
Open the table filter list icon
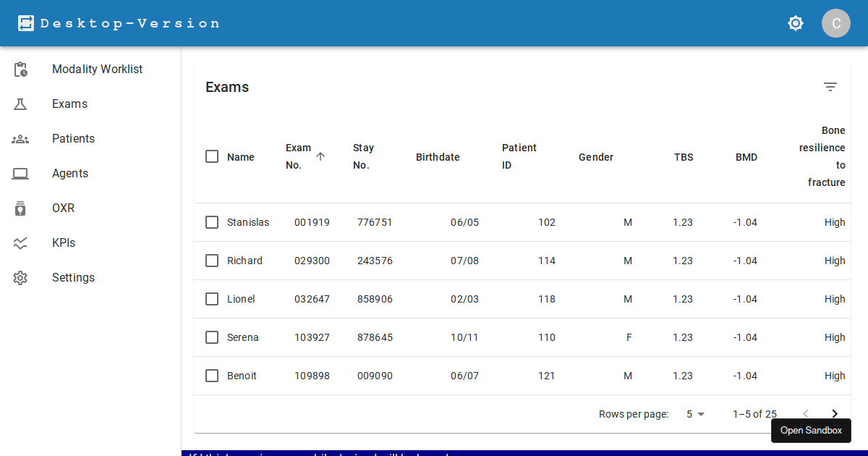(830, 87)
